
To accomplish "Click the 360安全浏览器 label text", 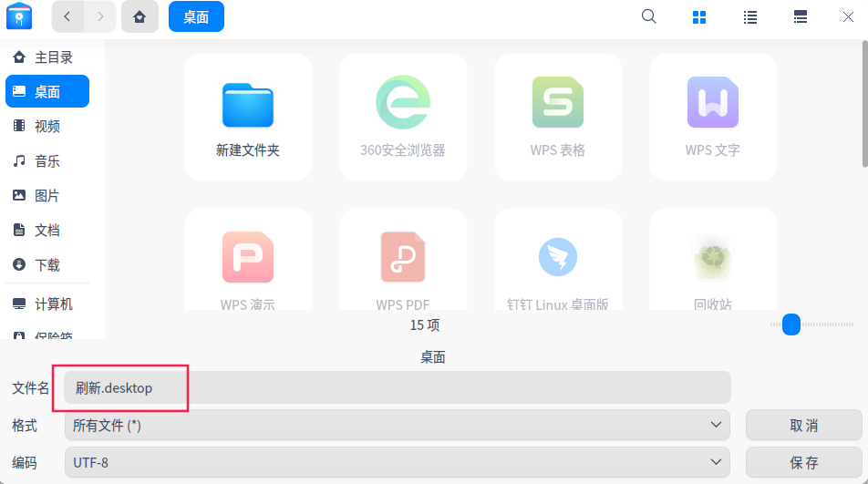I will (403, 149).
